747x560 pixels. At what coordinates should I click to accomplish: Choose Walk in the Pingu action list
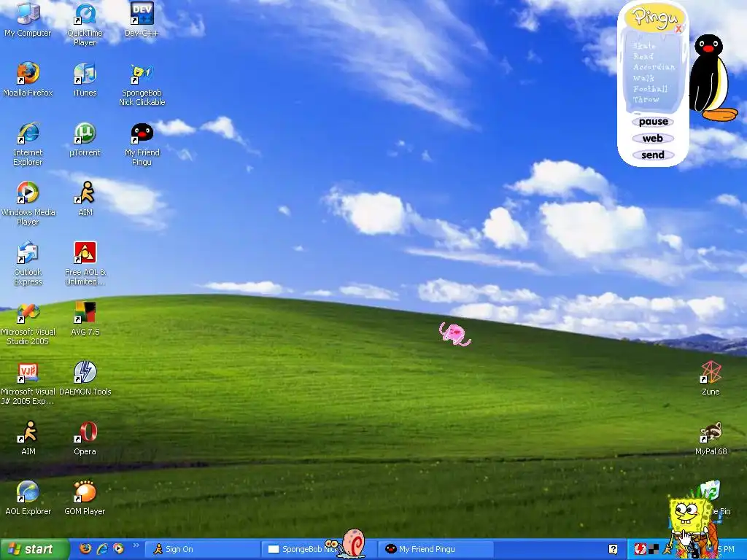(x=643, y=78)
